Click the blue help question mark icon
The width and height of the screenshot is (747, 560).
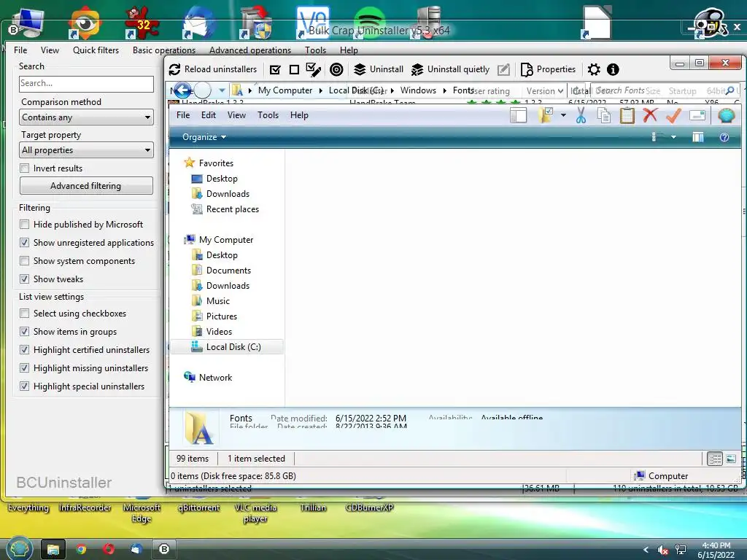point(724,137)
